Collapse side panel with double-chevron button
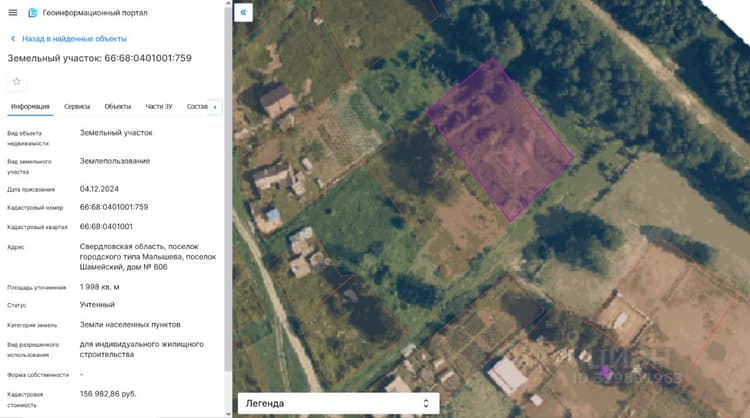This screenshot has width=750, height=418. click(x=243, y=12)
